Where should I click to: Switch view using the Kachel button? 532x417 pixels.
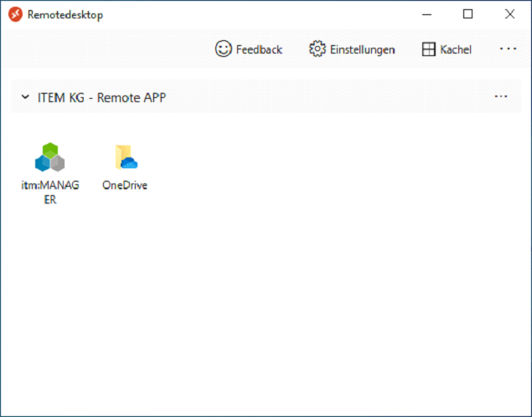point(447,49)
